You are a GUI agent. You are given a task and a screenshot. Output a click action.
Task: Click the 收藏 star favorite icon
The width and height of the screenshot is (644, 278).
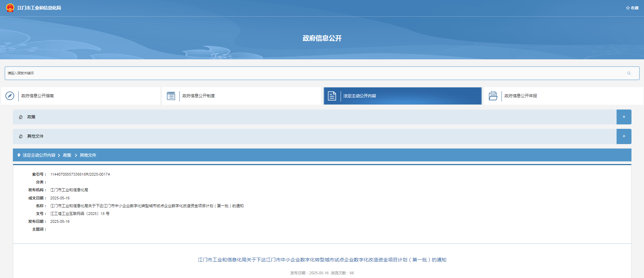628,8
